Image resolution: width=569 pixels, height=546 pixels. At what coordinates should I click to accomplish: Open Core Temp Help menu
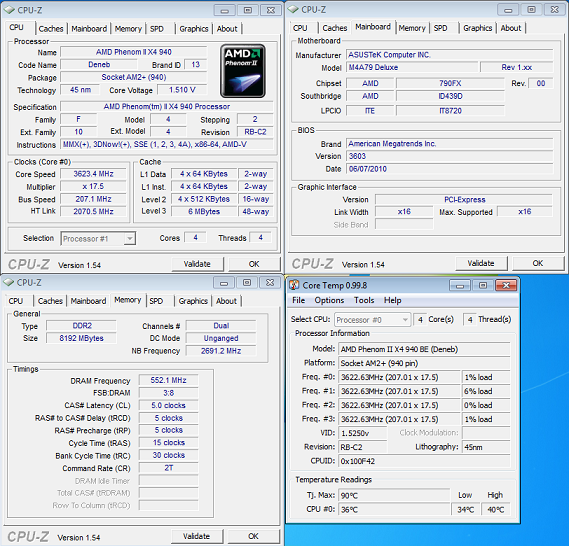coord(393,300)
